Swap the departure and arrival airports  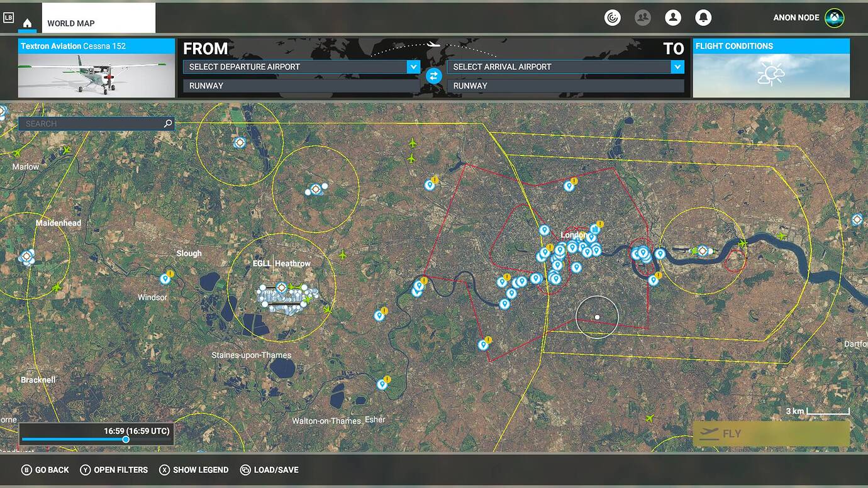tap(433, 75)
